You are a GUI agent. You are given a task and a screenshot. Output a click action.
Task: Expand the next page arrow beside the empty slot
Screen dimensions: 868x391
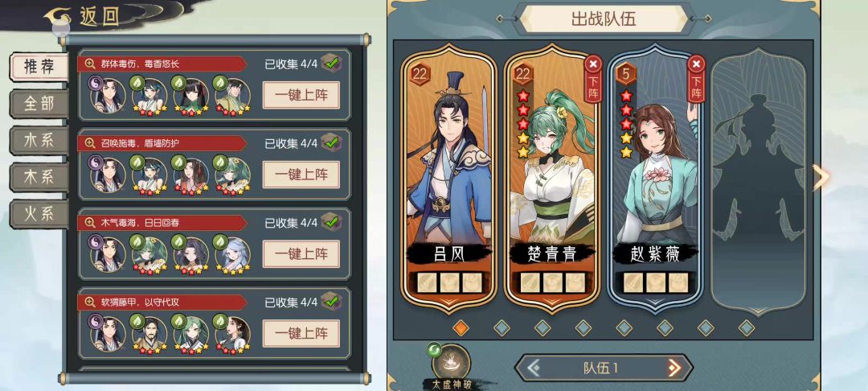coord(821,177)
